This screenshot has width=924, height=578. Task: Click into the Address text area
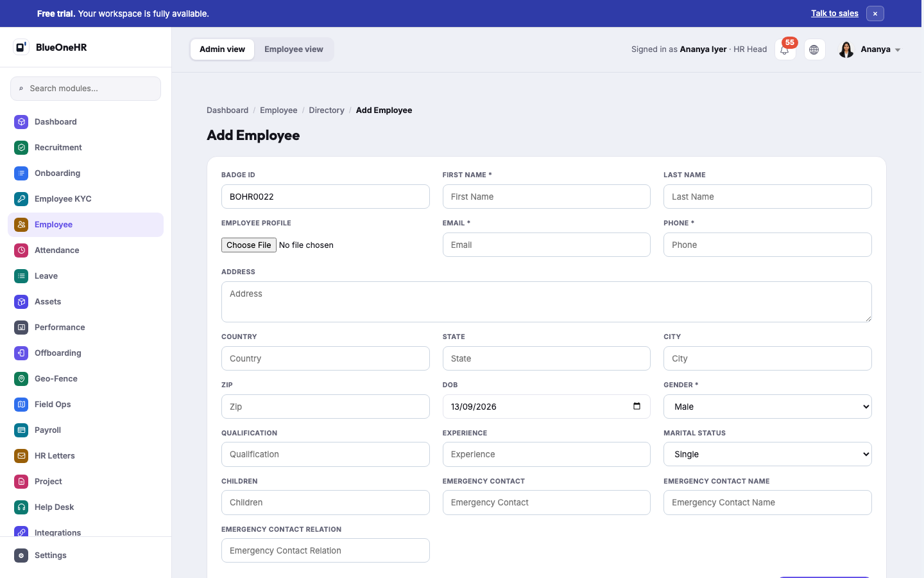[547, 302]
